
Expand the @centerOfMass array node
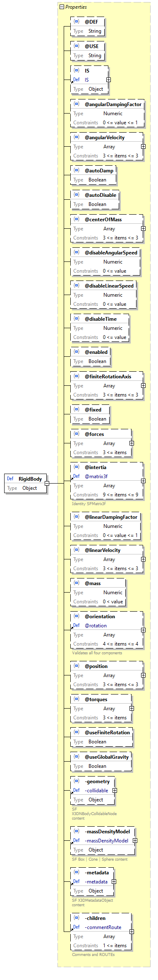143,228
